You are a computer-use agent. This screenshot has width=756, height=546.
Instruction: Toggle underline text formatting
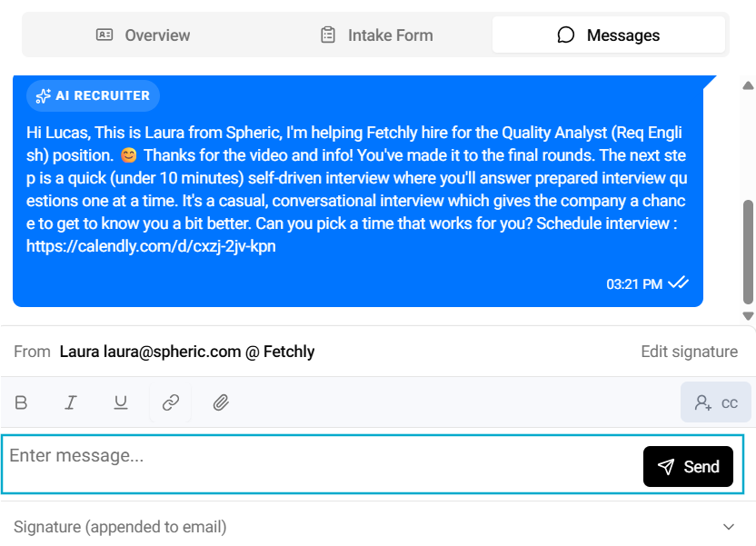pos(120,402)
